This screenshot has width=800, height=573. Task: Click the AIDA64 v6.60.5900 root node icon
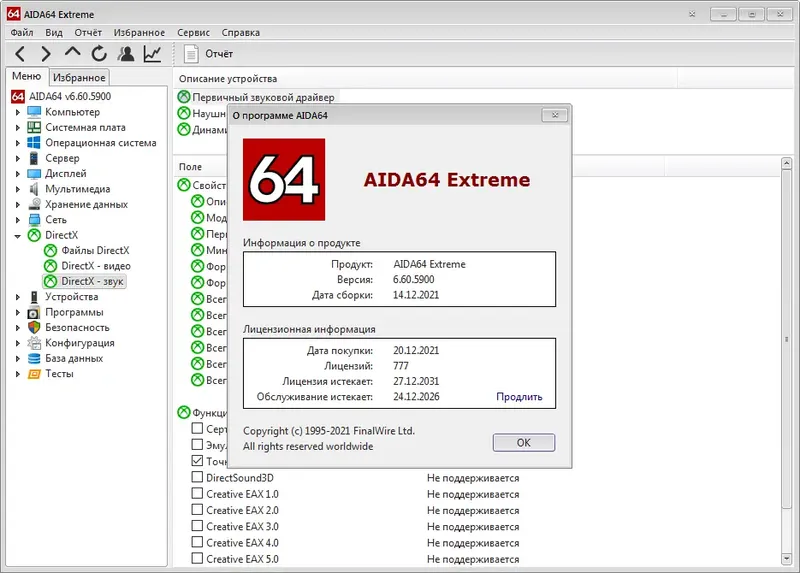pos(18,96)
